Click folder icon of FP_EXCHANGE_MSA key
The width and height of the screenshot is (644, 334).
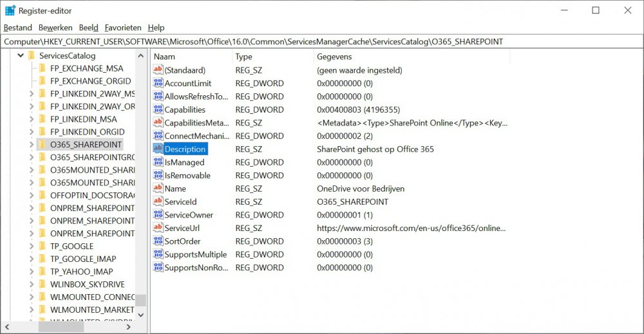[x=42, y=68]
